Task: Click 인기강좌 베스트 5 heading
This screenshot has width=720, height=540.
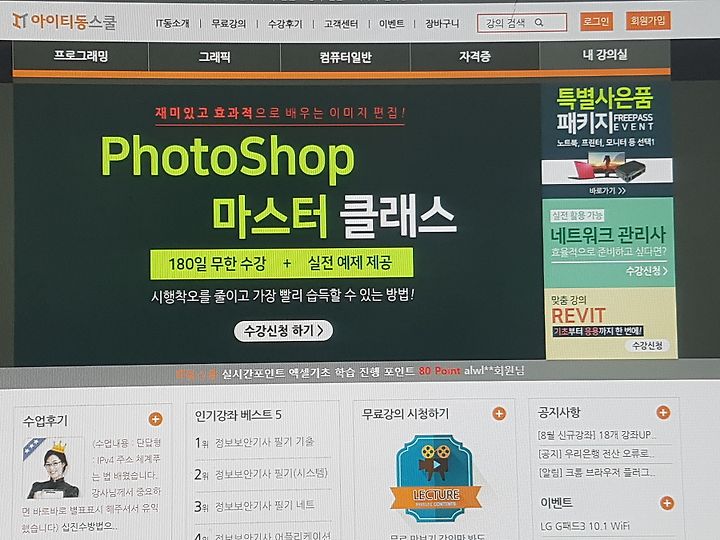Action: [238, 415]
